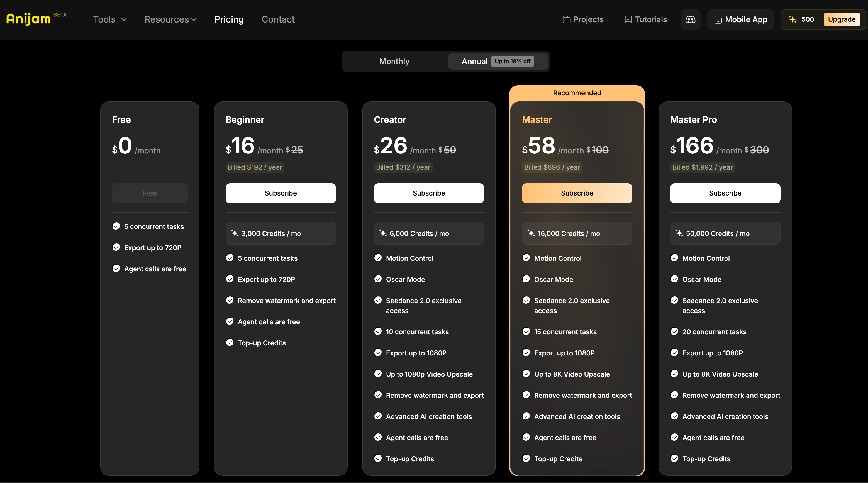This screenshot has width=868, height=483.
Task: Click check icon for Master Pro Top-up Credits
Action: (674, 458)
